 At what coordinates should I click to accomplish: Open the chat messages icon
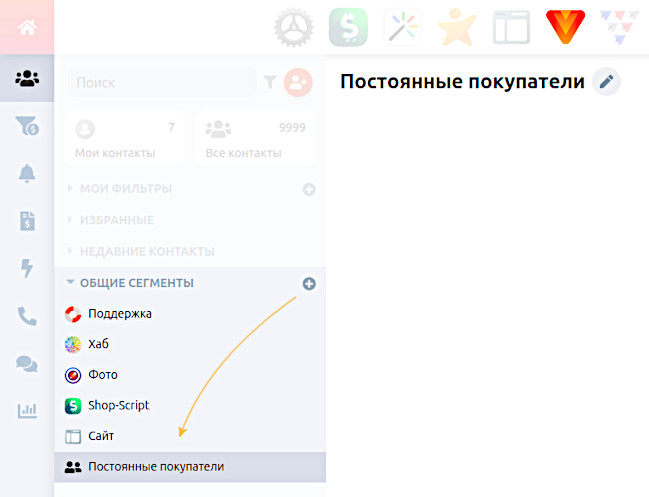(27, 364)
